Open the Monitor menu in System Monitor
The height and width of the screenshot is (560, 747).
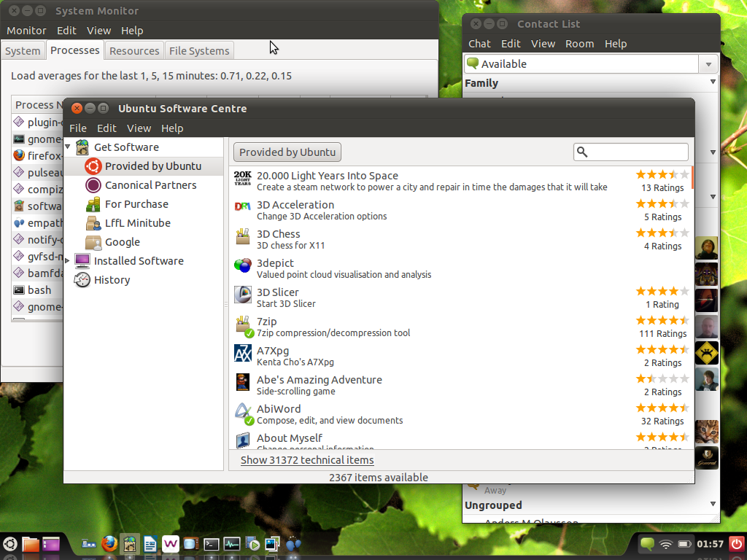tap(26, 31)
